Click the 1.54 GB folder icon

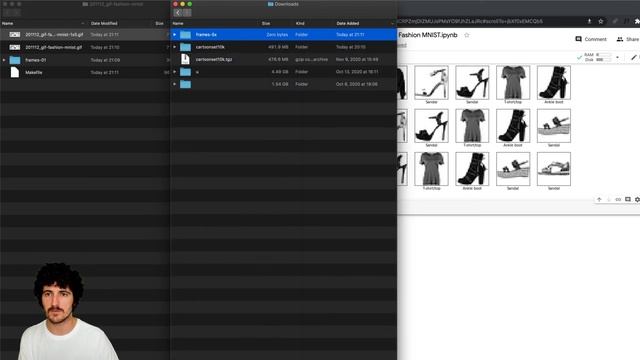[x=185, y=84]
